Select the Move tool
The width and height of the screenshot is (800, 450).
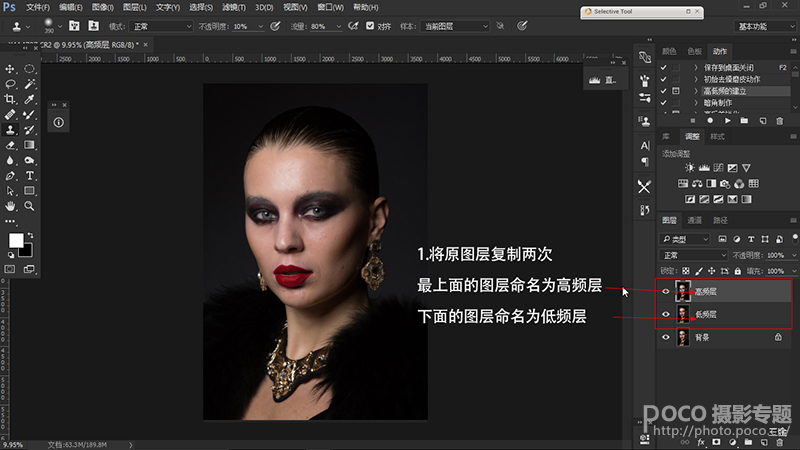tap(10, 69)
